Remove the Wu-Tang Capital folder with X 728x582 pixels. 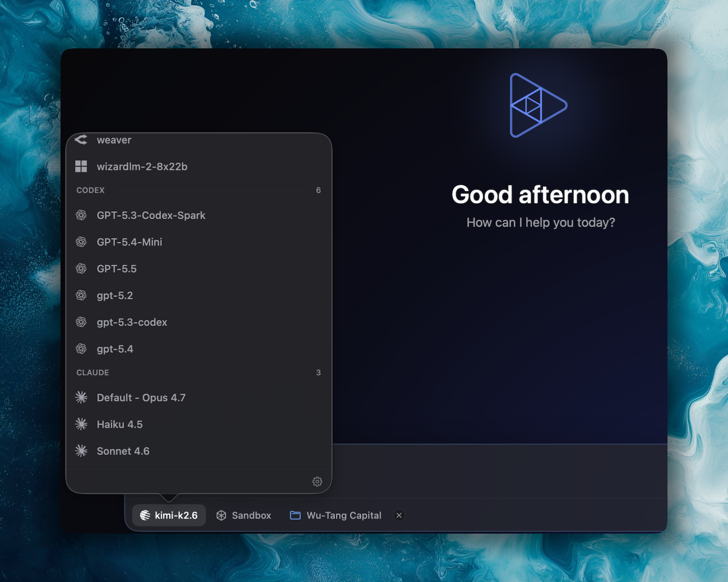tap(399, 516)
